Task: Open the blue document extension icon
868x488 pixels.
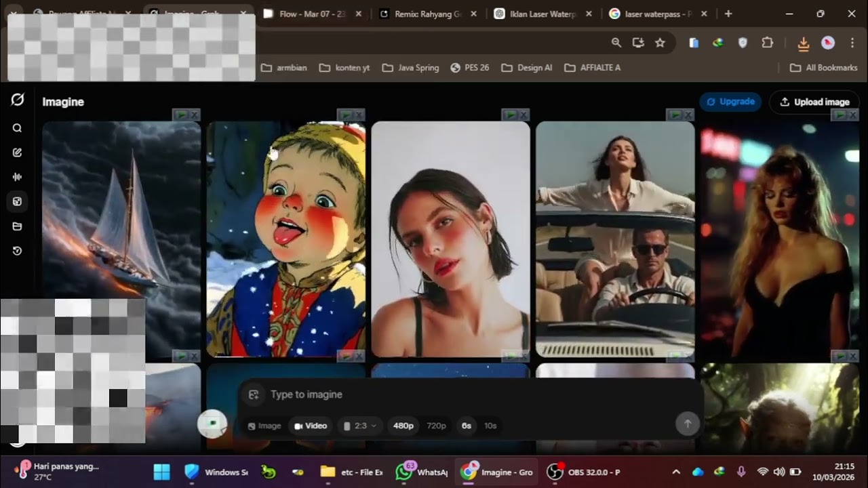Action: (694, 43)
